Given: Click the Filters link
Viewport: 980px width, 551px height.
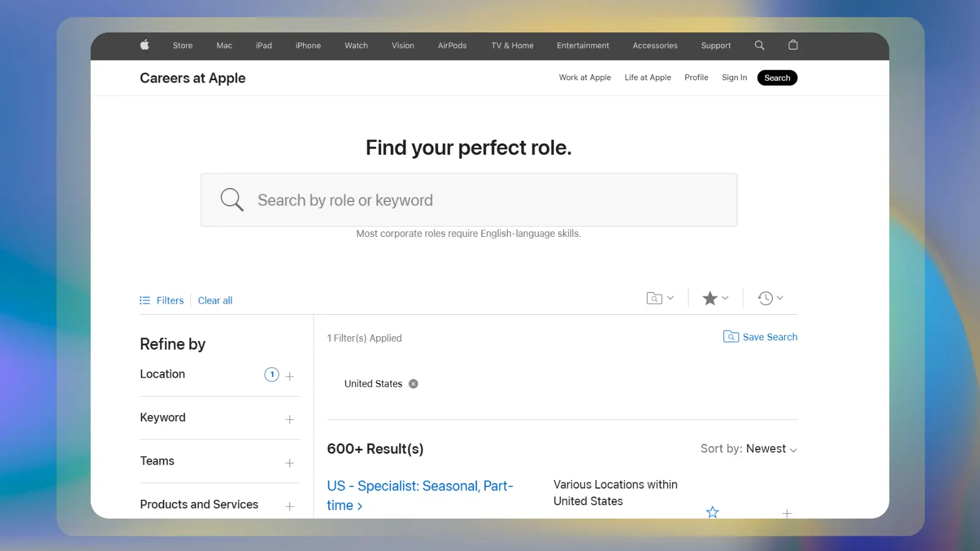Looking at the screenshot, I should click(x=170, y=301).
